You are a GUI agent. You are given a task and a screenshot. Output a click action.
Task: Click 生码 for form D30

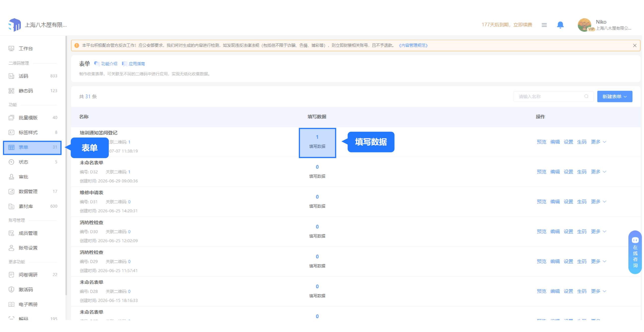(x=582, y=232)
